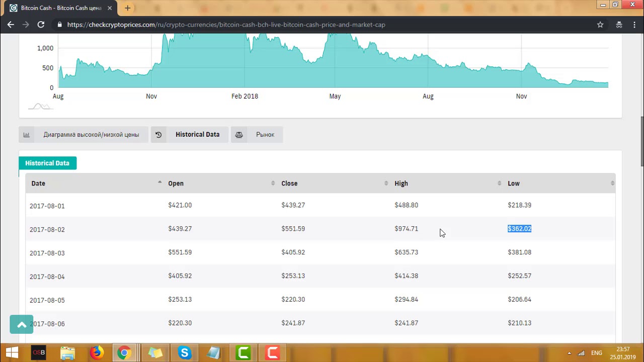Sort table by High column

tap(447, 183)
